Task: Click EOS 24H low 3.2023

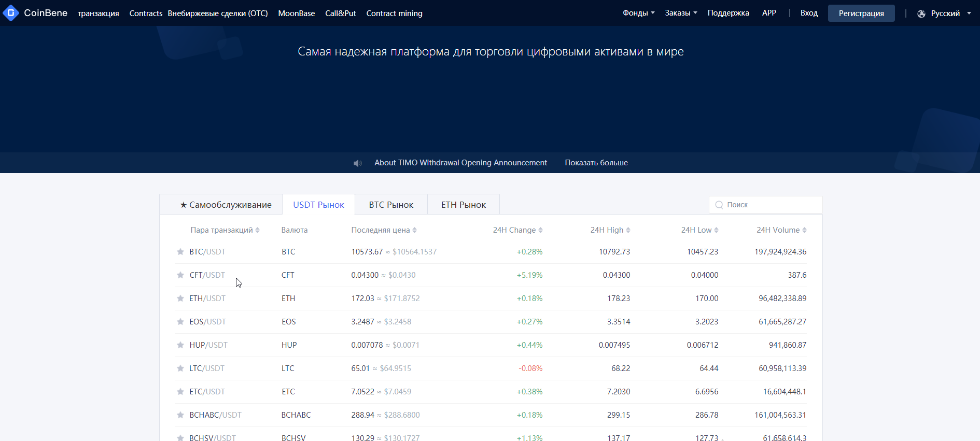Action: point(707,322)
